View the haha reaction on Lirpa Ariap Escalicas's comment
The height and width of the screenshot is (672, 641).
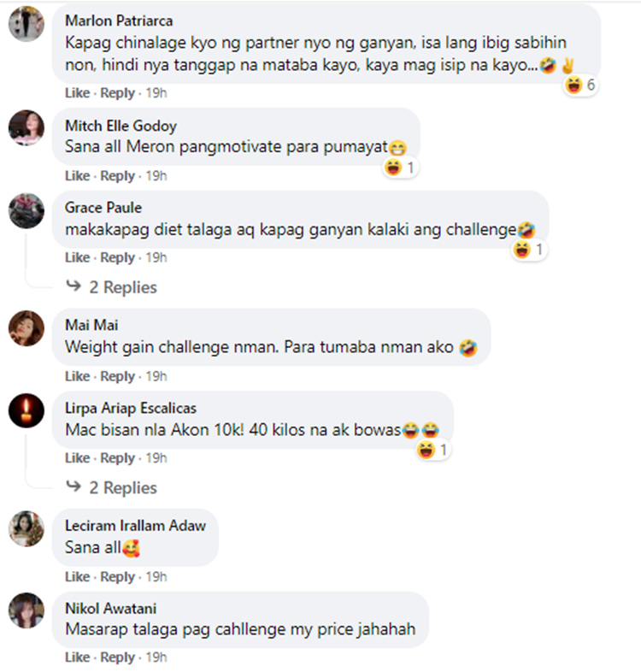(x=426, y=450)
